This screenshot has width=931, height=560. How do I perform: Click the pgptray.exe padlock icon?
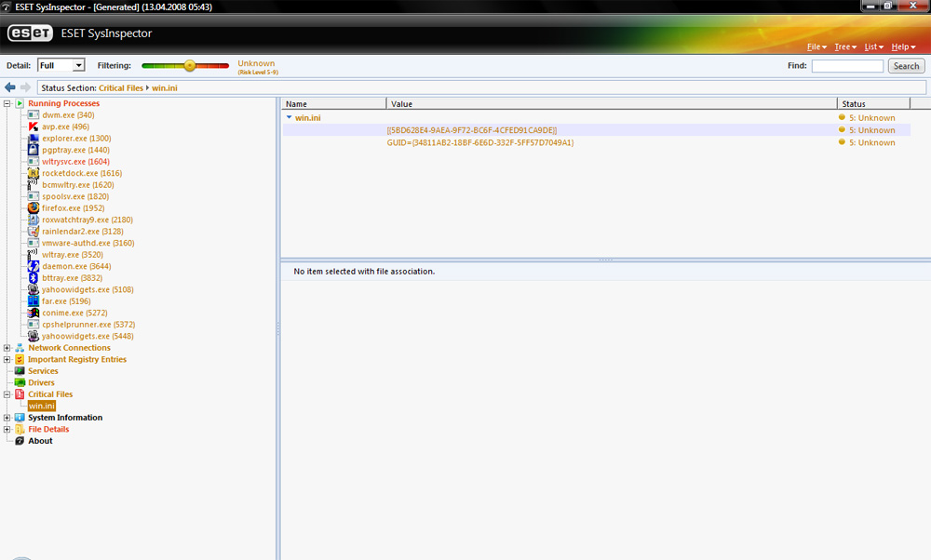(34, 150)
